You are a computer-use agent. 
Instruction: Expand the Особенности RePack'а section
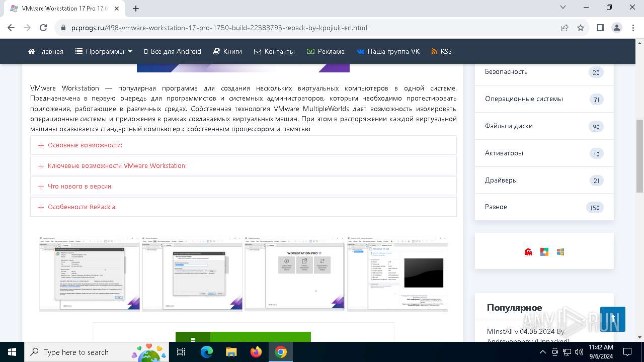[x=244, y=207]
